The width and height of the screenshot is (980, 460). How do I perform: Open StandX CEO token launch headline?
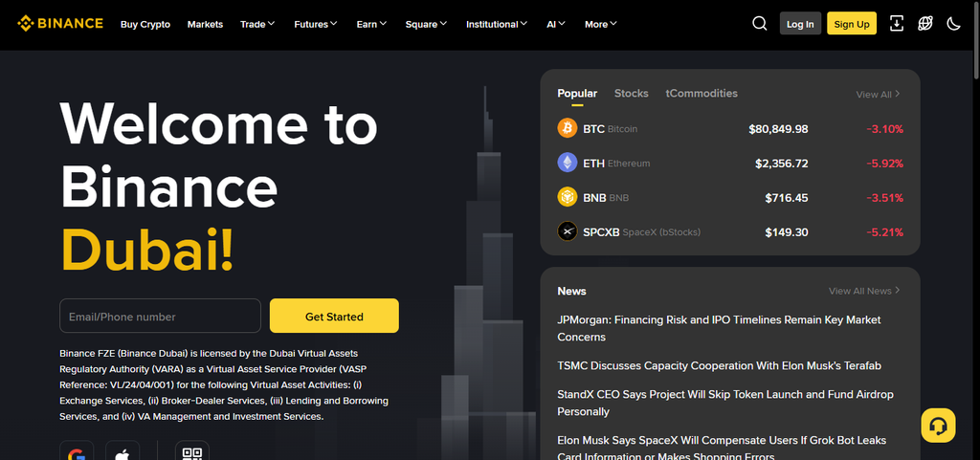725,404
